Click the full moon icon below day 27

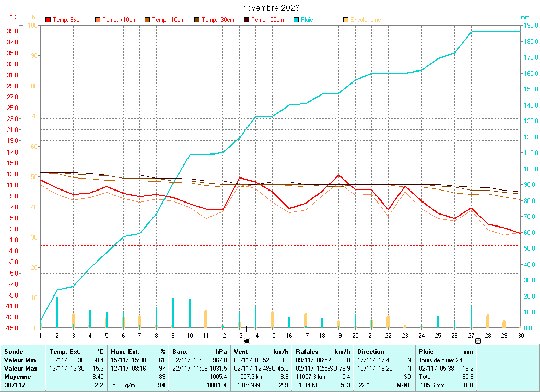tap(478, 341)
